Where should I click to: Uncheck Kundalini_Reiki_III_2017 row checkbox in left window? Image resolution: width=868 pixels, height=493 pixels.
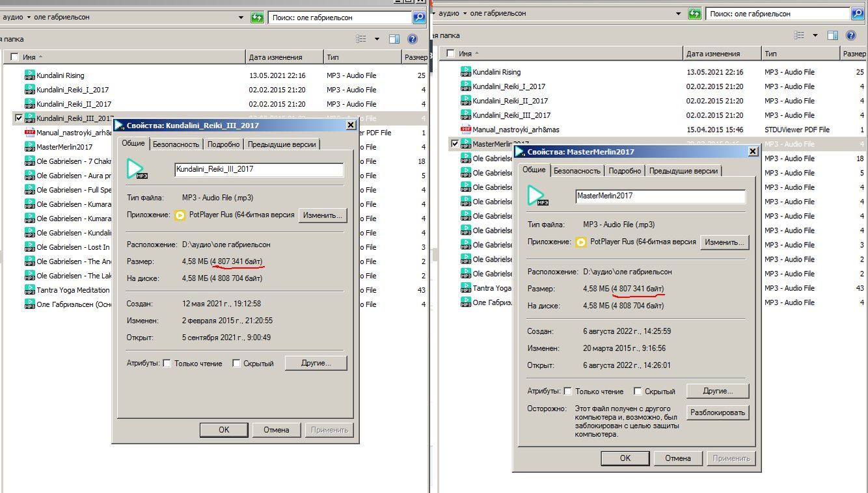[18, 118]
